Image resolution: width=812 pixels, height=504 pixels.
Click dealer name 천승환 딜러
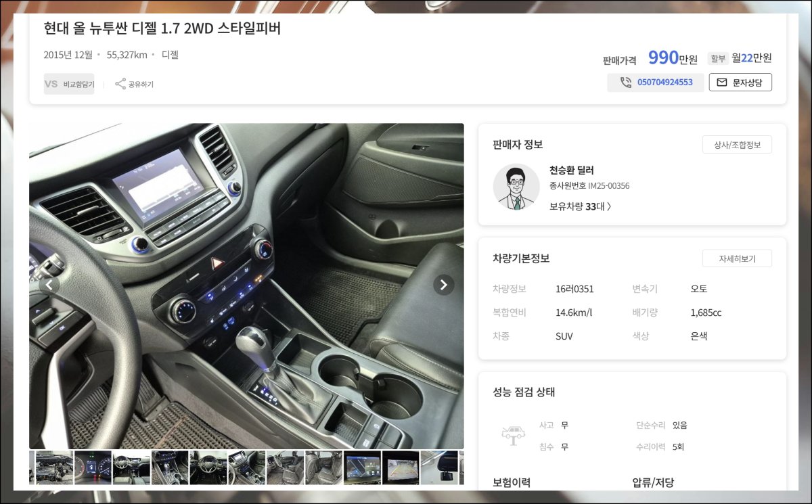pos(572,170)
